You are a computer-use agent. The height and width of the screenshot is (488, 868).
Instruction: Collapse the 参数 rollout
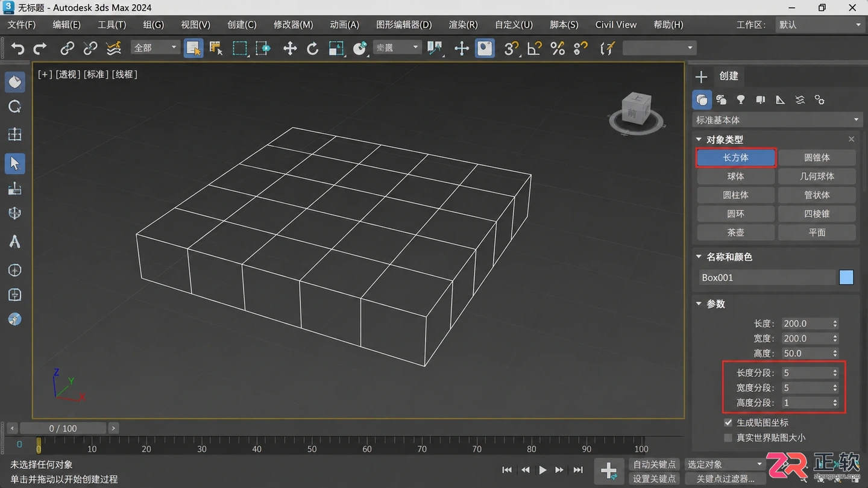(699, 304)
